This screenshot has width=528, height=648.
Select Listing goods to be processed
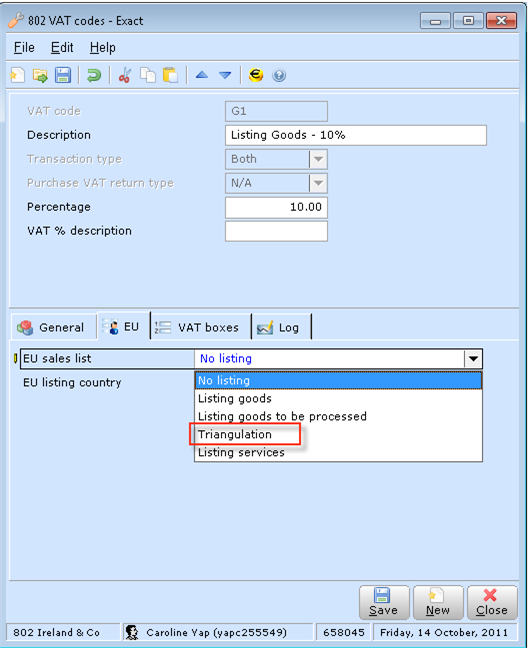282,416
